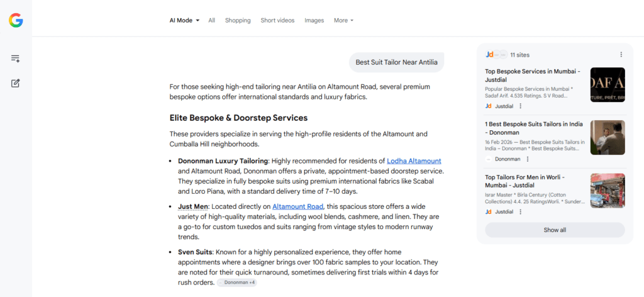The height and width of the screenshot is (297, 644).
Task: Click the Google logo icon
Action: coord(16,20)
